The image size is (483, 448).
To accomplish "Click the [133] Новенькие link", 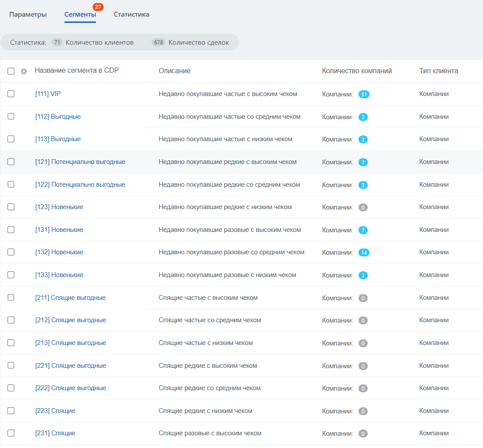I will (x=59, y=275).
